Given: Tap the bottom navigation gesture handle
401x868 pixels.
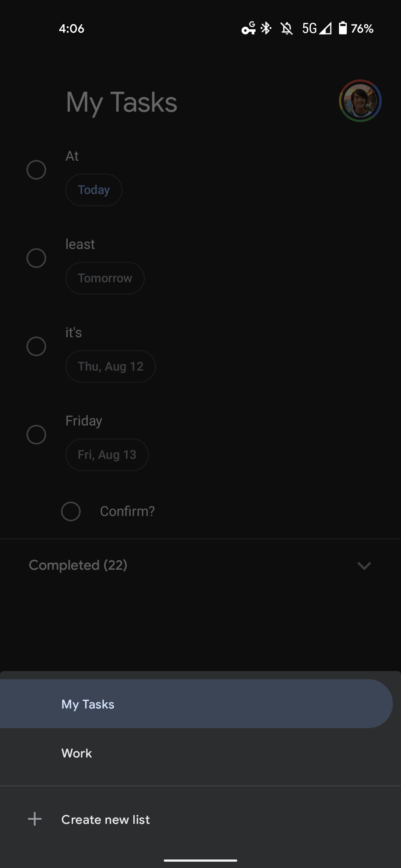Looking at the screenshot, I should tap(200, 860).
